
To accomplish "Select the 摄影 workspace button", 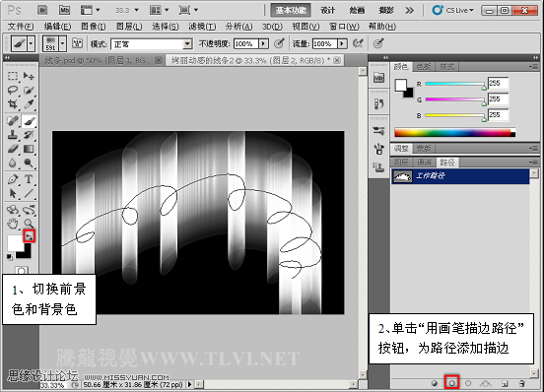I will (385, 11).
